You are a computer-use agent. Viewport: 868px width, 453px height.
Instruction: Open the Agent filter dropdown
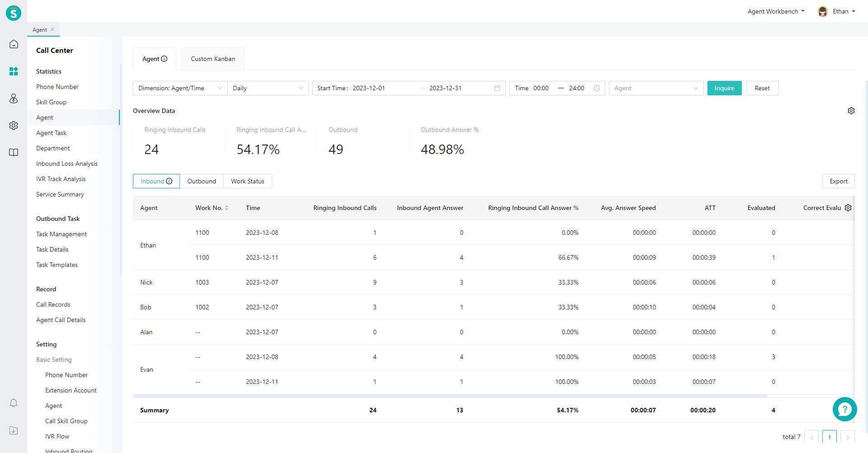(x=656, y=88)
